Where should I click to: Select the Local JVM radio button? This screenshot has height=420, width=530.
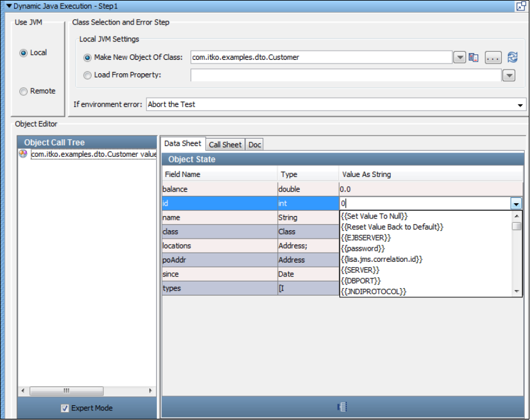(23, 53)
